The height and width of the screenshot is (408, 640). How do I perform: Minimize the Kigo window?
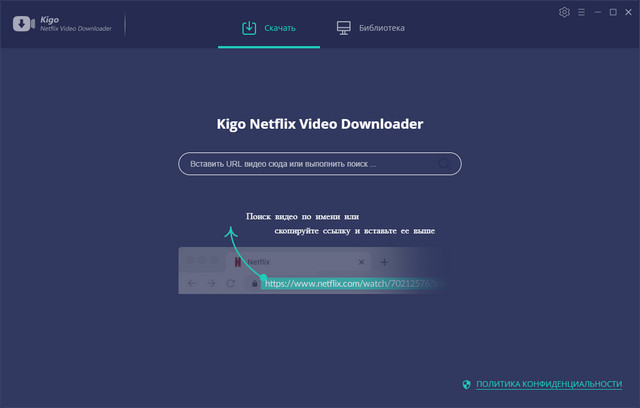tap(597, 12)
